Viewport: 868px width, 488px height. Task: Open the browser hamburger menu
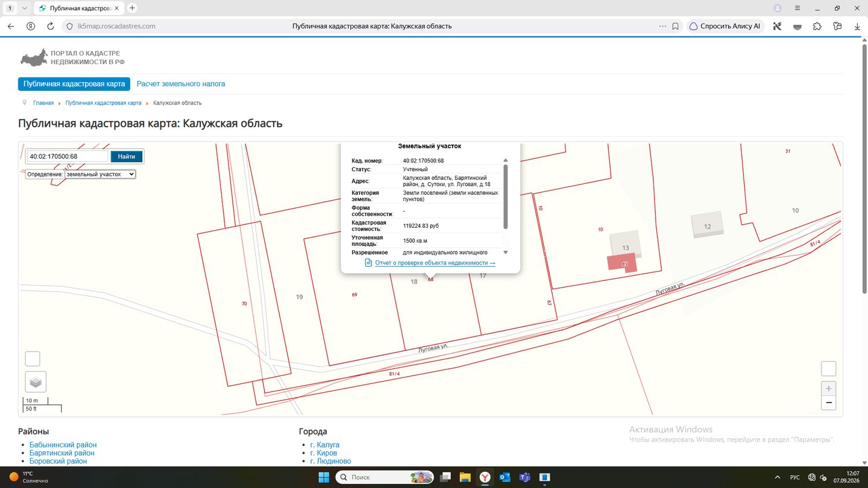point(797,8)
